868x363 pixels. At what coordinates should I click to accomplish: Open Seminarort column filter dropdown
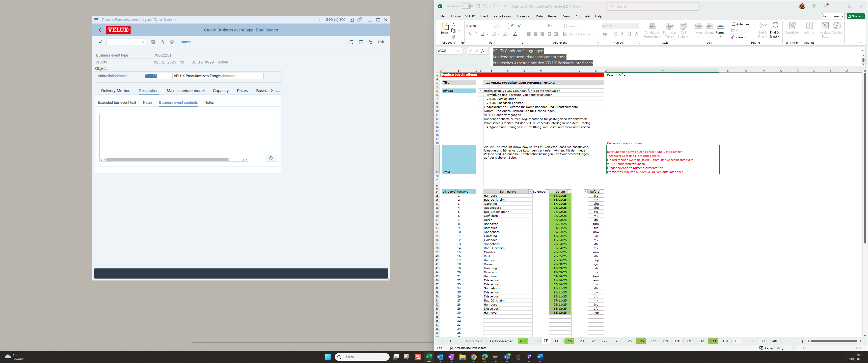(530, 192)
